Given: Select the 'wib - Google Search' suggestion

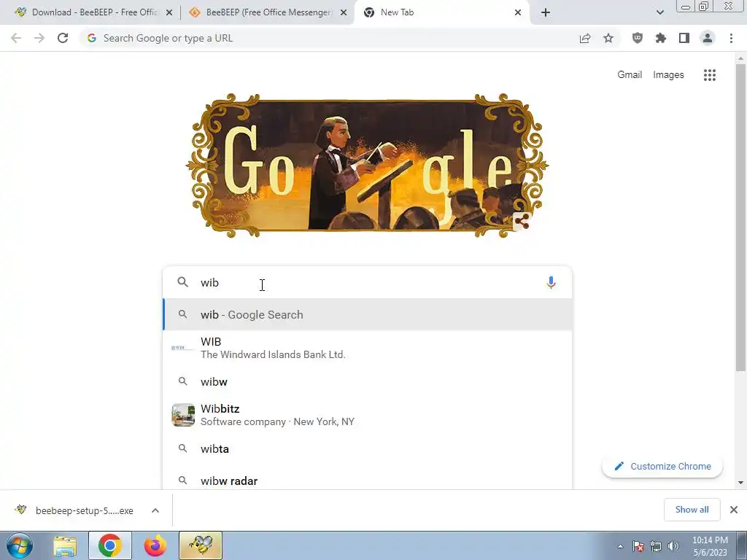Looking at the screenshot, I should [368, 314].
